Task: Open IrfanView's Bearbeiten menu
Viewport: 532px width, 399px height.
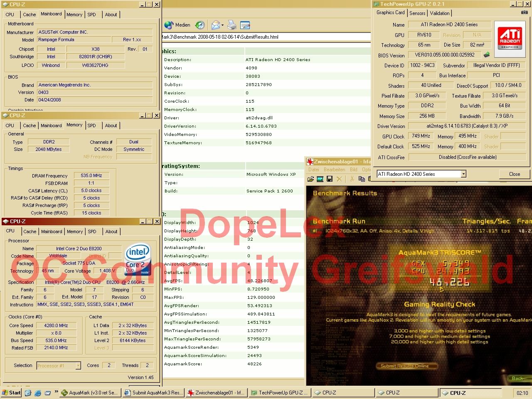Action: [x=335, y=170]
